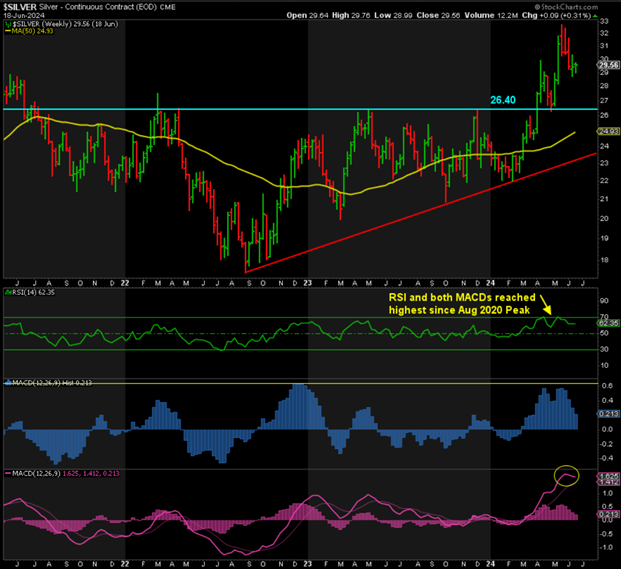Click the yellow circle on MACD peak
The width and height of the screenshot is (621, 569).
point(567,477)
